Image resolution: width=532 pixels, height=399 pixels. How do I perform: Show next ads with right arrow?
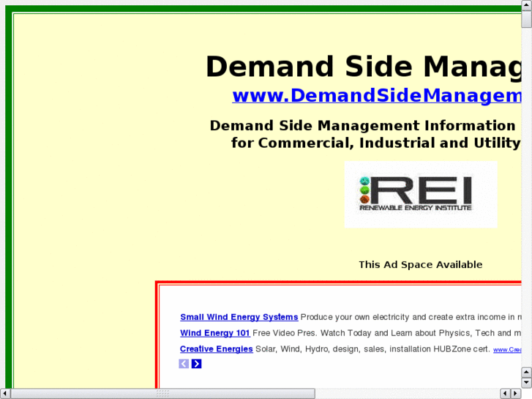tap(196, 364)
